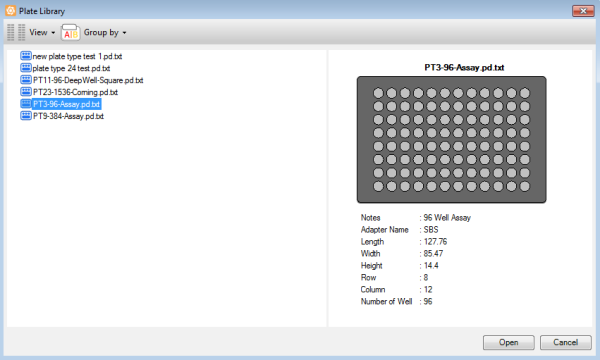Click the View list-layout icon
The height and width of the screenshot is (360, 600).
tap(16, 33)
